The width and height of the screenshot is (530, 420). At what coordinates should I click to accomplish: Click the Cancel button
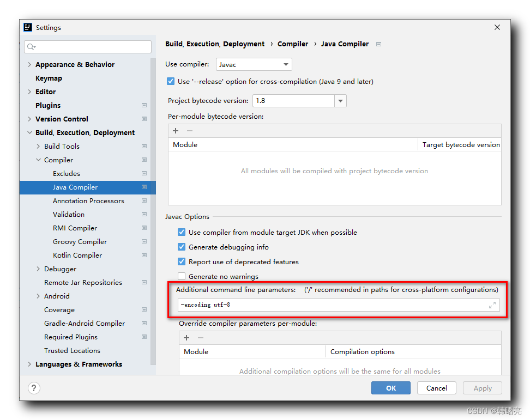tap(436, 388)
